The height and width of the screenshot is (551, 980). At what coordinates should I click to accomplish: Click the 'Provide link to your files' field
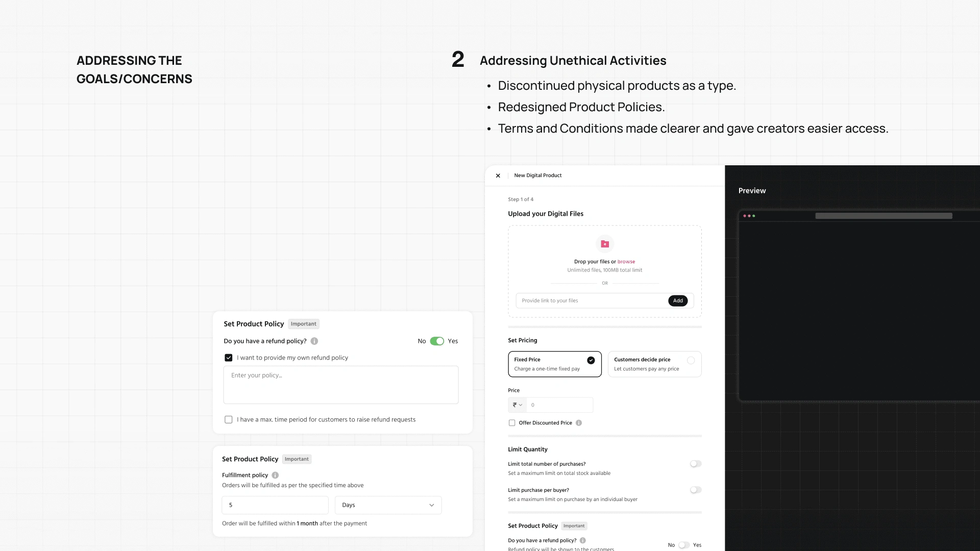pyautogui.click(x=592, y=300)
